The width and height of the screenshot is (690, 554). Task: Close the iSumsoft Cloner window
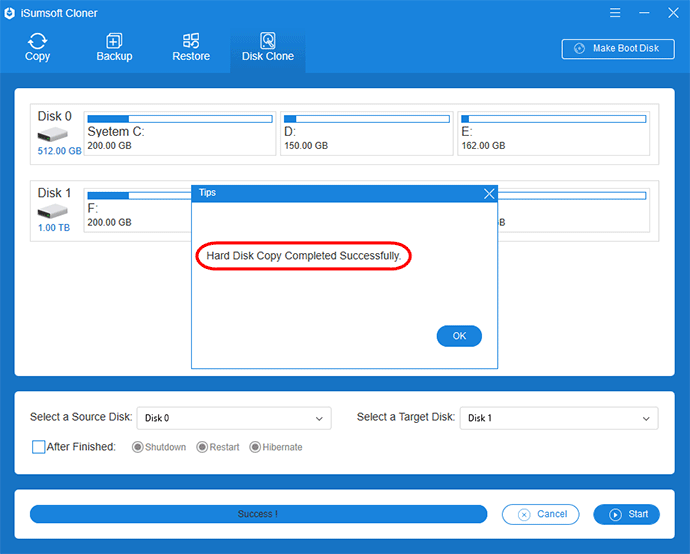tap(673, 13)
